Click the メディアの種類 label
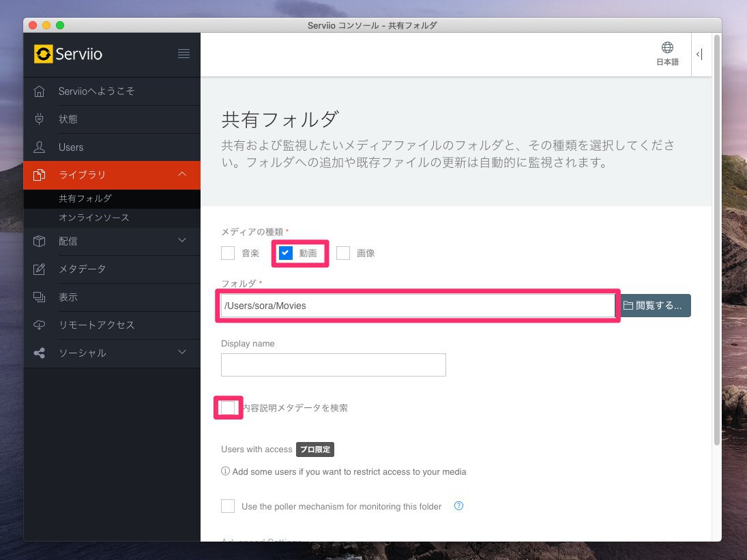 point(252,232)
